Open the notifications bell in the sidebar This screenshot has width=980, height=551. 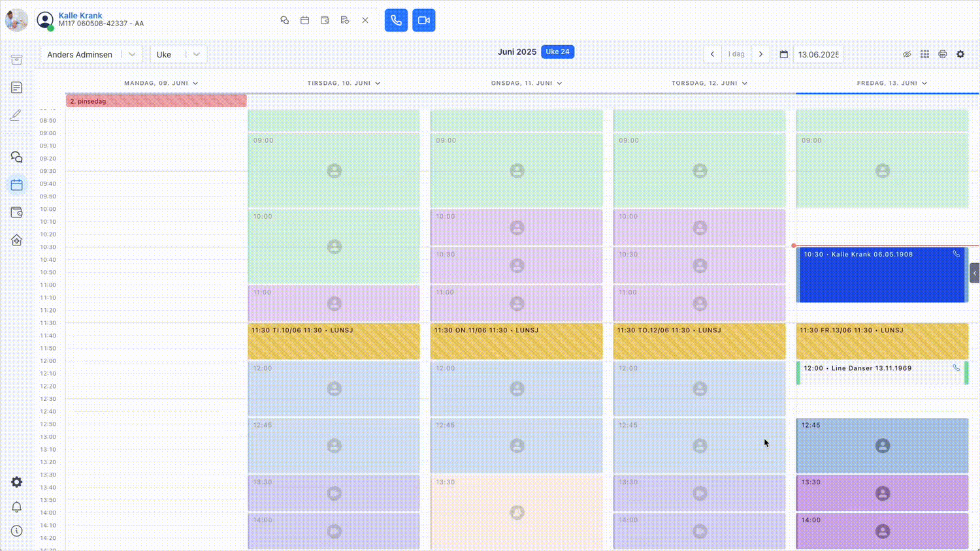(17, 507)
